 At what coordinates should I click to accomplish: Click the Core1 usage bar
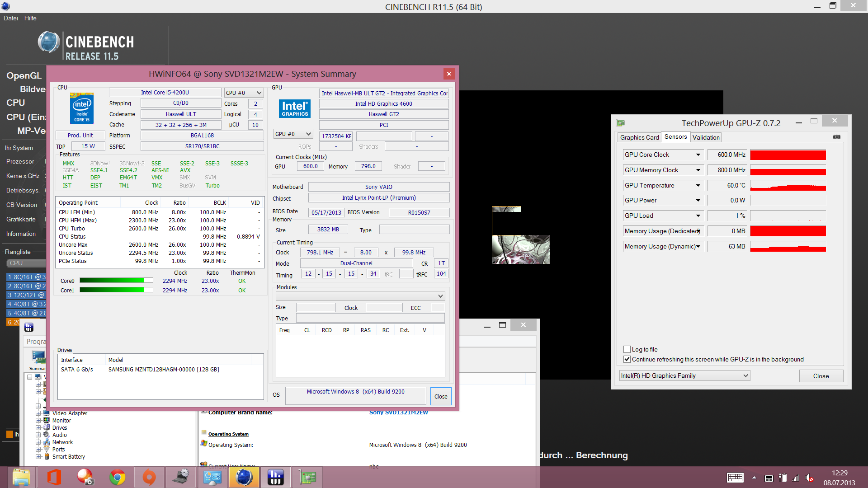116,290
